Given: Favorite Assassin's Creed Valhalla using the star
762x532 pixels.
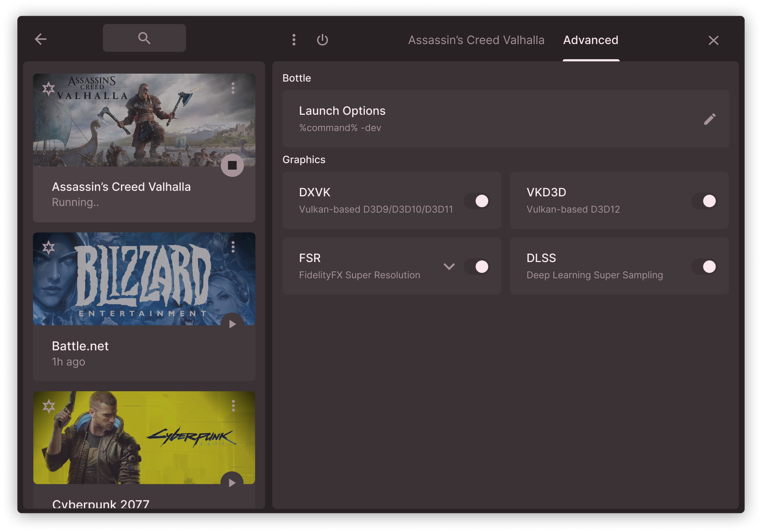Looking at the screenshot, I should pos(49,88).
